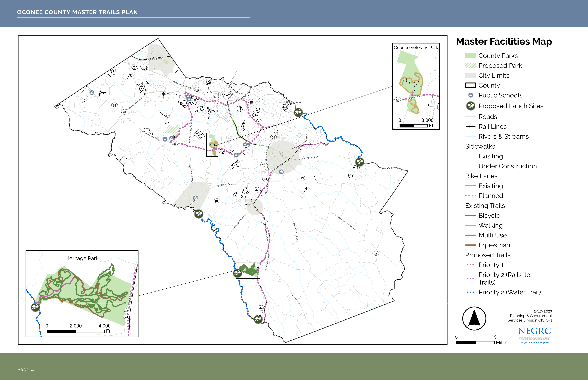Click the launch site icon near Hopping Road
The image size is (588, 380).
click(x=199, y=214)
